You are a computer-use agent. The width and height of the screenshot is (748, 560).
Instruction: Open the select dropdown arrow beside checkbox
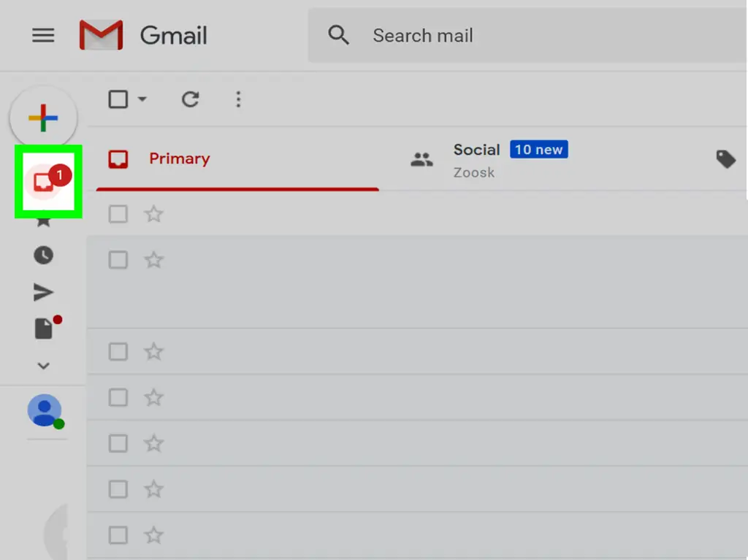point(142,99)
